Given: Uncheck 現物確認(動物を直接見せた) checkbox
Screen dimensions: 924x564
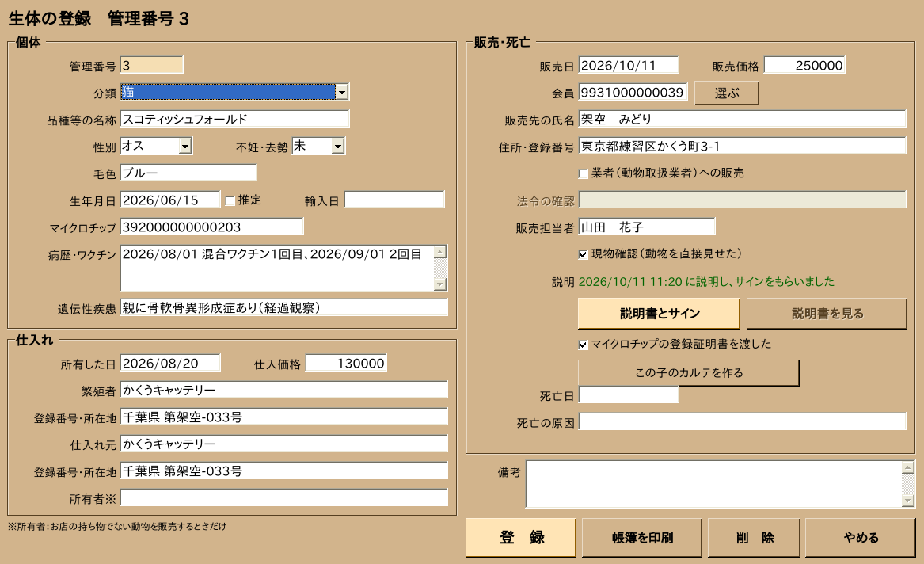Looking at the screenshot, I should click(584, 254).
